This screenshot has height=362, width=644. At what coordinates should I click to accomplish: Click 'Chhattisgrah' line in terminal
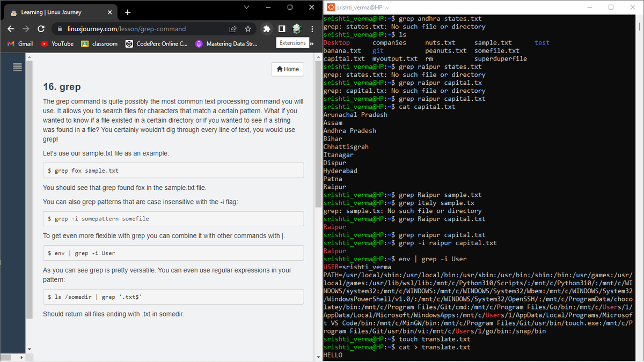coord(346,147)
